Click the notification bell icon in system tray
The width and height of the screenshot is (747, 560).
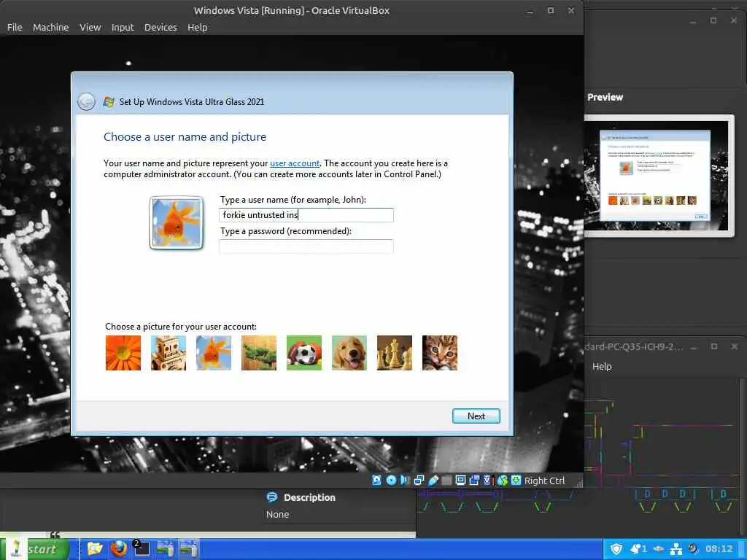[638, 549]
